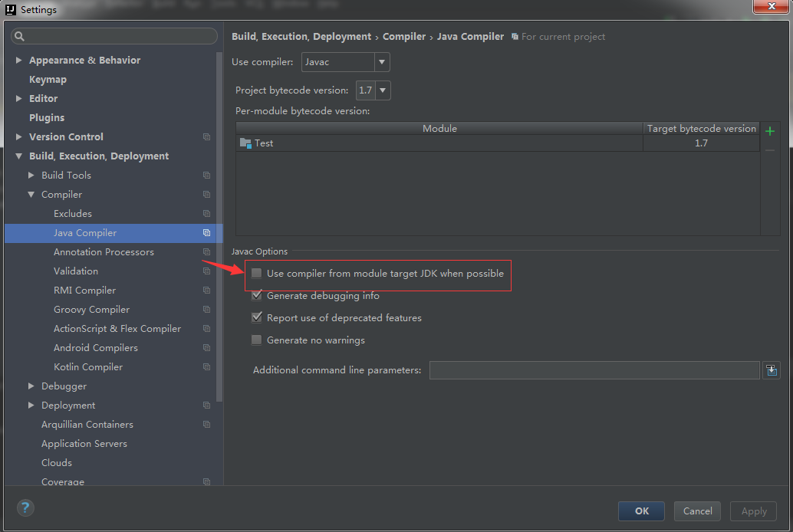This screenshot has height=532, width=793.
Task: Expand the Editor section
Action: 18,99
